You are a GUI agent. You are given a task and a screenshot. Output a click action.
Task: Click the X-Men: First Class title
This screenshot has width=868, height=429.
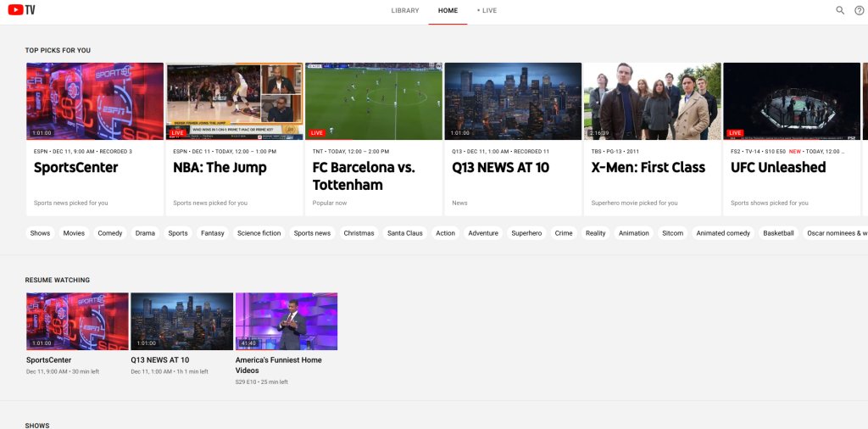tap(648, 168)
